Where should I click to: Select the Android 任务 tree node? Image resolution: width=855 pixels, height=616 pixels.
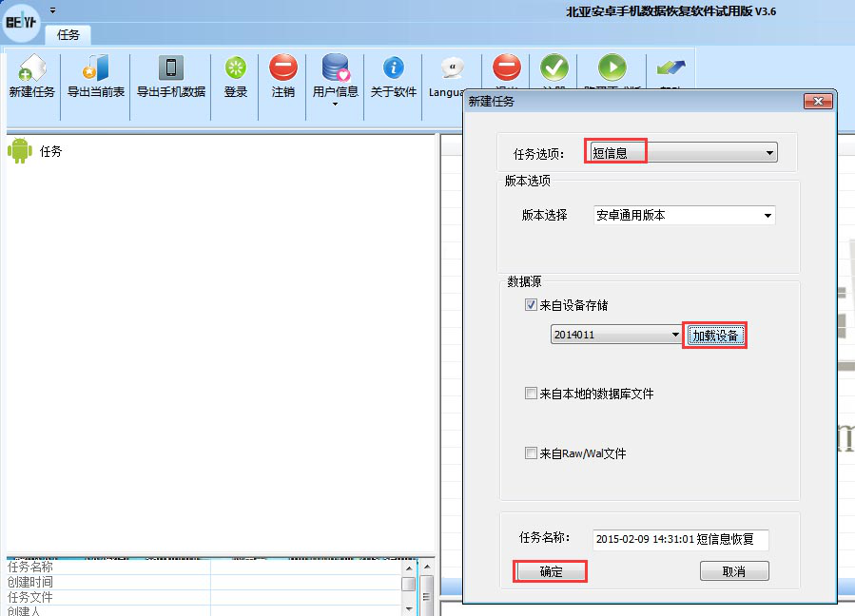(35, 151)
